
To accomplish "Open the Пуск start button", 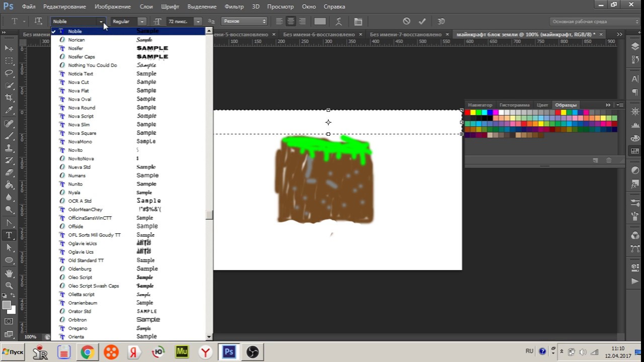I will click(13, 352).
